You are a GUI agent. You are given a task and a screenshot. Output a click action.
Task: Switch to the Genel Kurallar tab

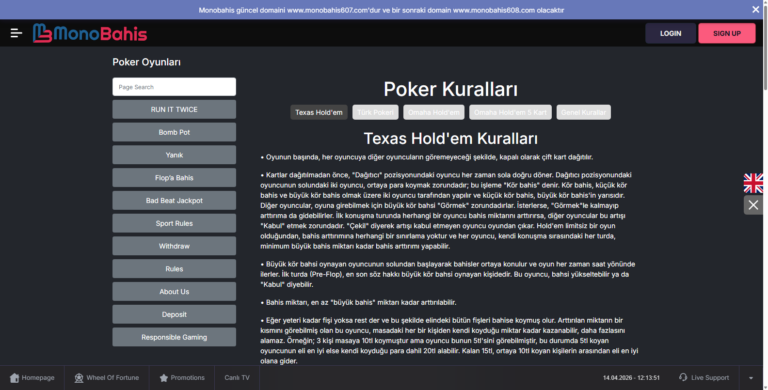coord(583,112)
